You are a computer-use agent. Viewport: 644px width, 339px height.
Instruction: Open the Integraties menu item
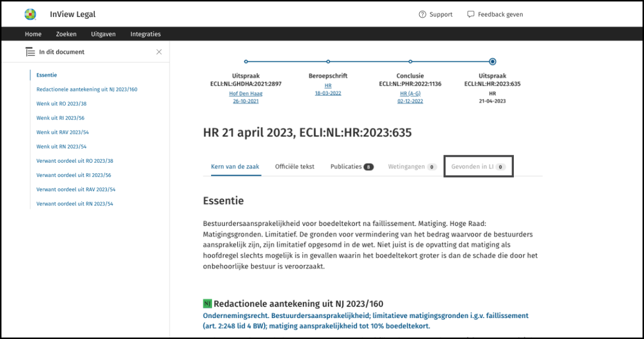tap(145, 34)
